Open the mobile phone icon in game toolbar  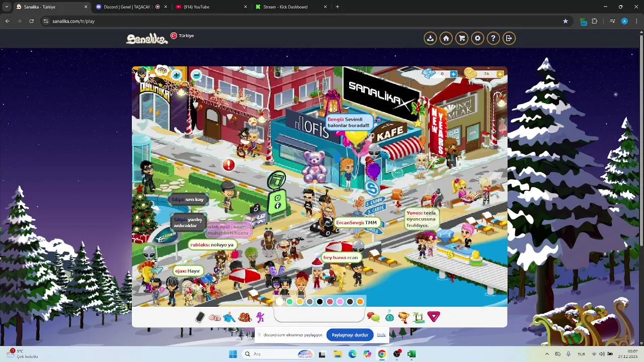[x=200, y=317]
